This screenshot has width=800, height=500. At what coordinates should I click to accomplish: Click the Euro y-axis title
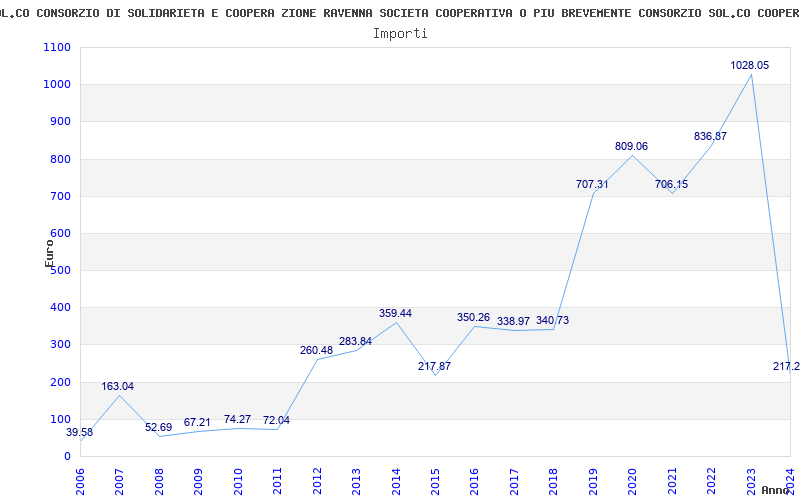[49, 254]
